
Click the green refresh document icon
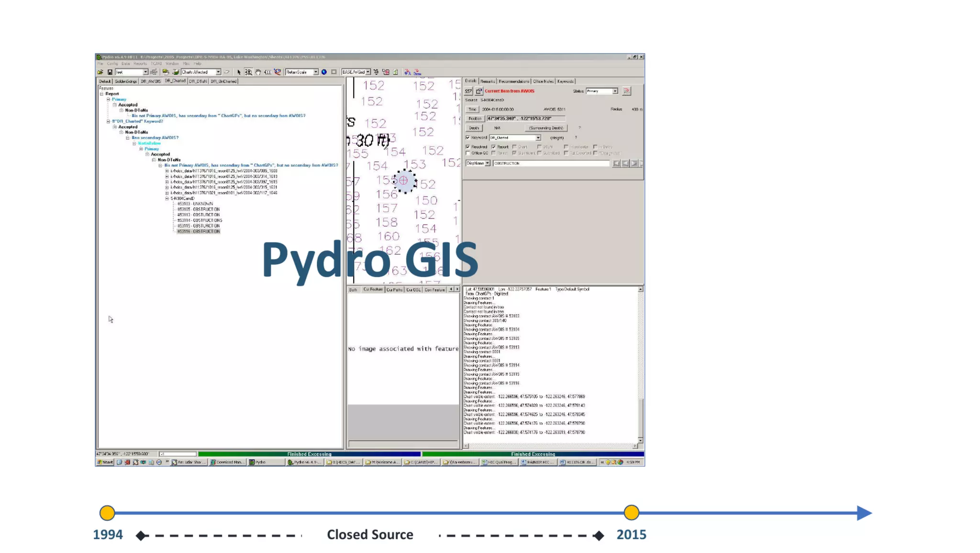coord(396,72)
